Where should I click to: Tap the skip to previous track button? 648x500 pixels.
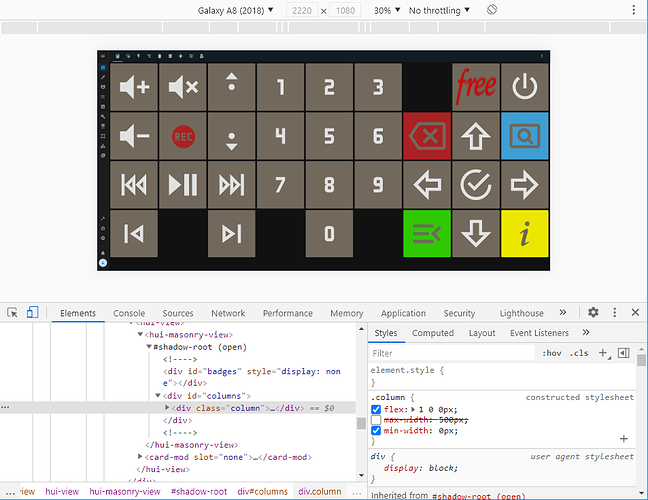134,233
